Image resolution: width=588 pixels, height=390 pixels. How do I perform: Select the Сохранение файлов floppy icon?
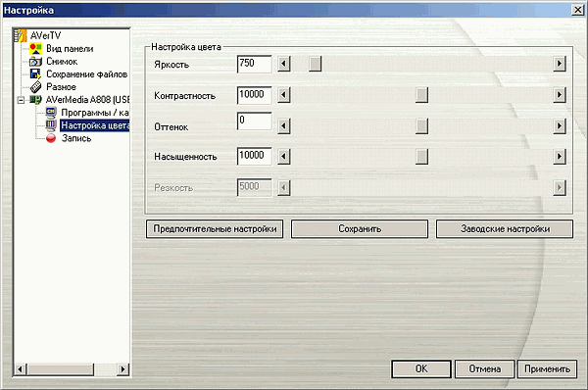click(x=35, y=73)
